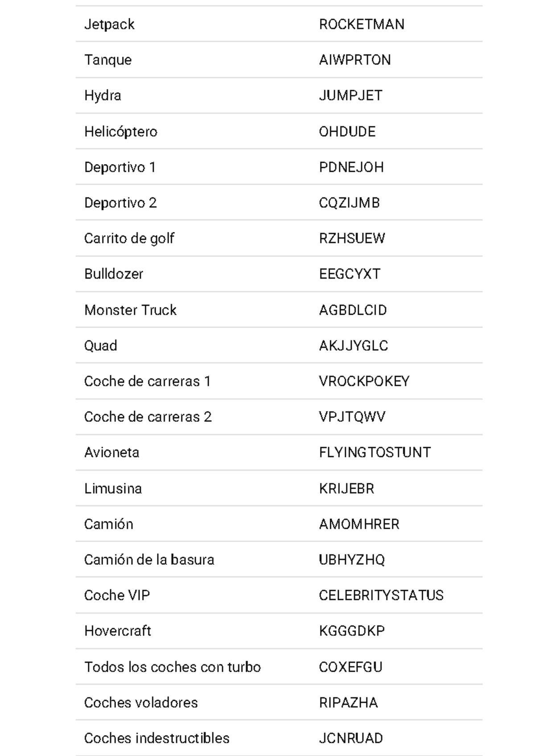Image resolution: width=535 pixels, height=756 pixels.
Task: Click the Coches indestructibles label
Action: pos(157,738)
